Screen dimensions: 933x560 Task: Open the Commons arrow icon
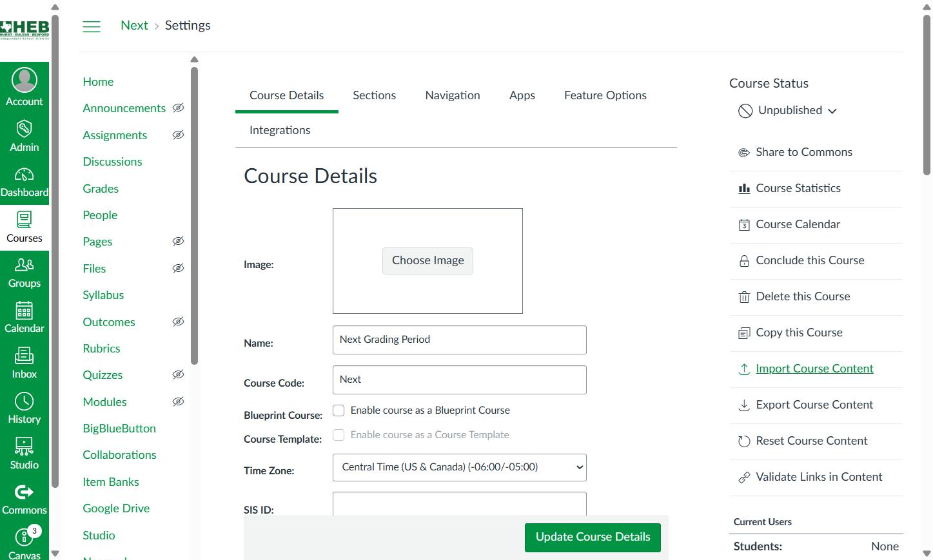25,492
